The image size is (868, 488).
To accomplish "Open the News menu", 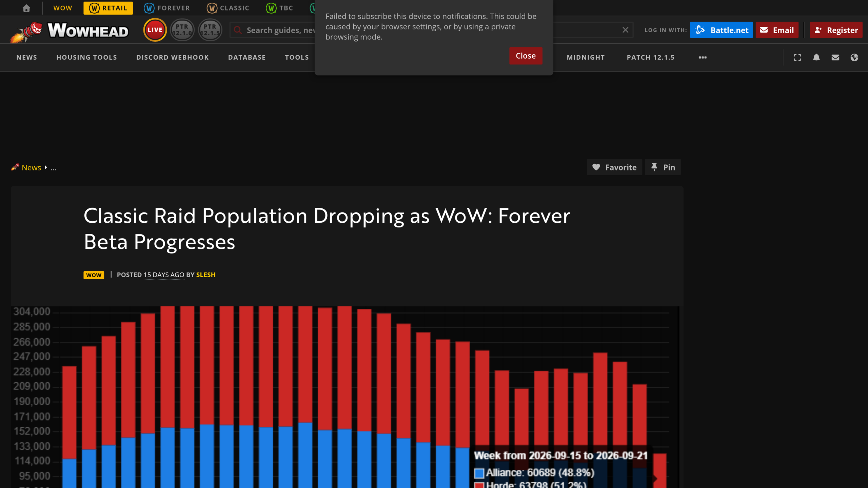I will (26, 57).
